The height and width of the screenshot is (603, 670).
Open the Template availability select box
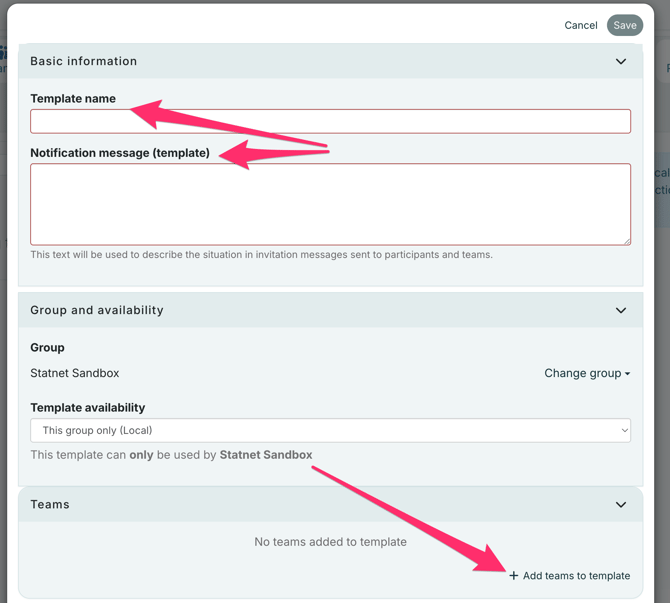point(330,430)
